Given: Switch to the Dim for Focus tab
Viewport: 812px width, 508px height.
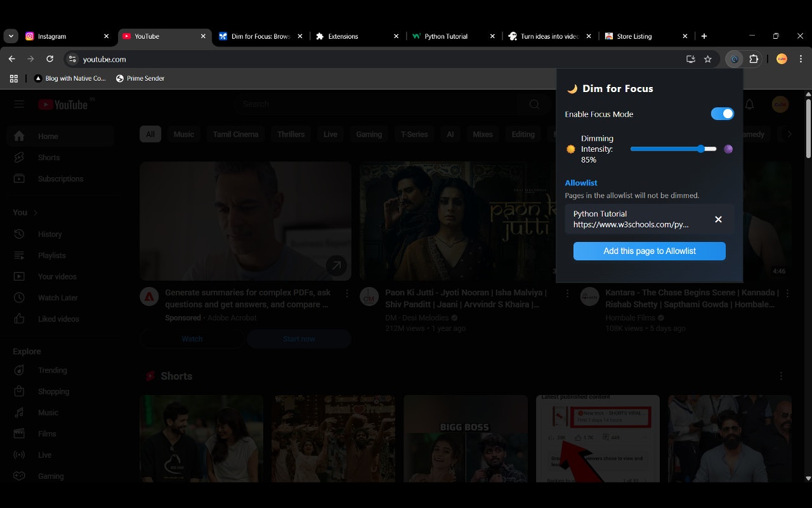Looking at the screenshot, I should (262, 36).
